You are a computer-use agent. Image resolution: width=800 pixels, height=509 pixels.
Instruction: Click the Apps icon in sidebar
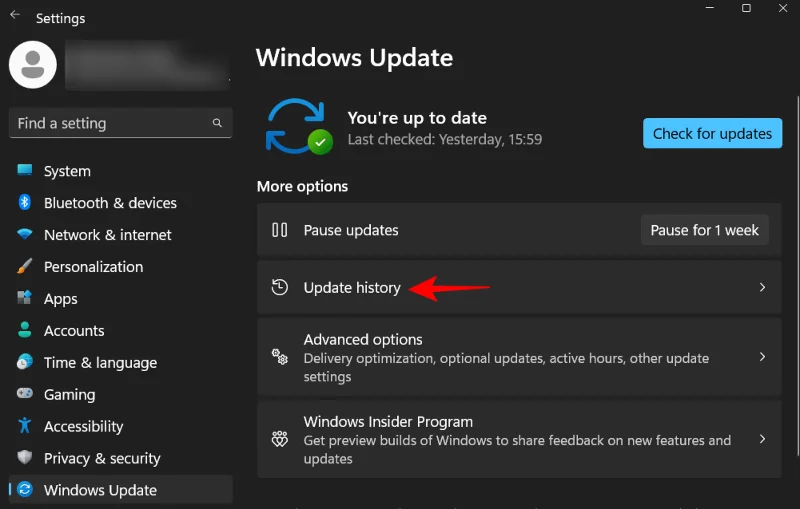coord(24,297)
